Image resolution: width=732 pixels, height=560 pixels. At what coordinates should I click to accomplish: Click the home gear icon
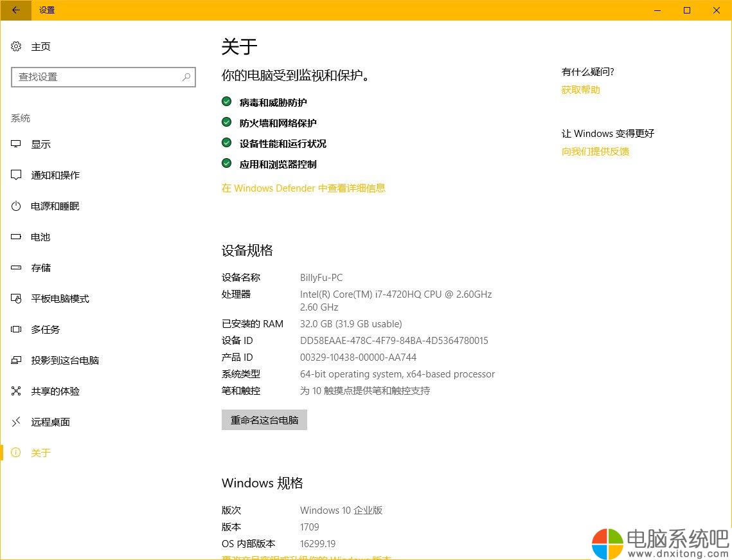tap(16, 46)
